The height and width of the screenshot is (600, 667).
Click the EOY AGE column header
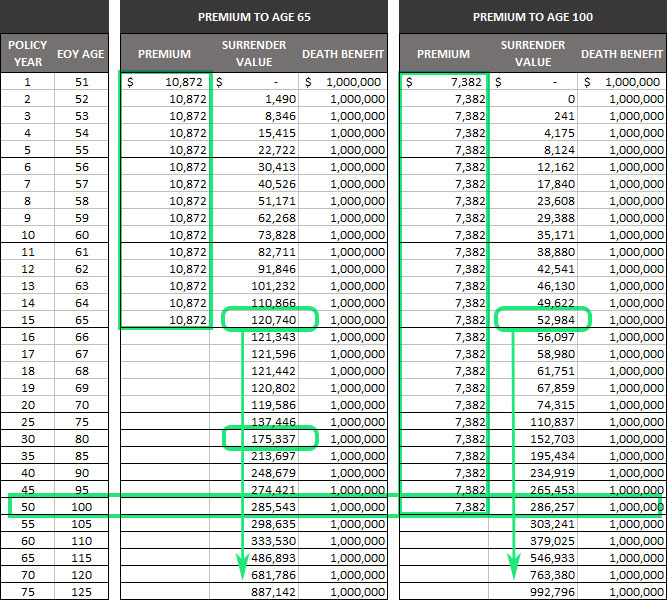point(81,54)
